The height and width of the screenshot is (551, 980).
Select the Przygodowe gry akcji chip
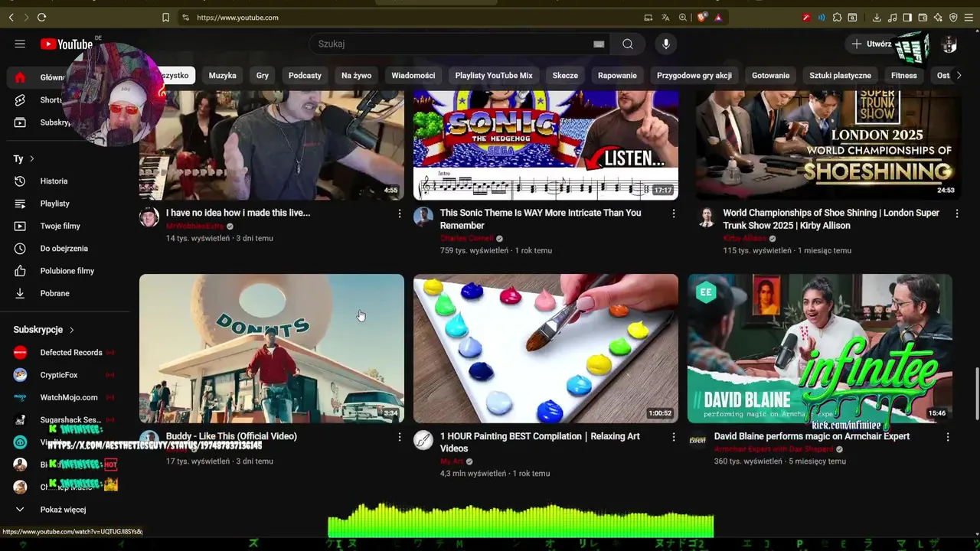[694, 75]
